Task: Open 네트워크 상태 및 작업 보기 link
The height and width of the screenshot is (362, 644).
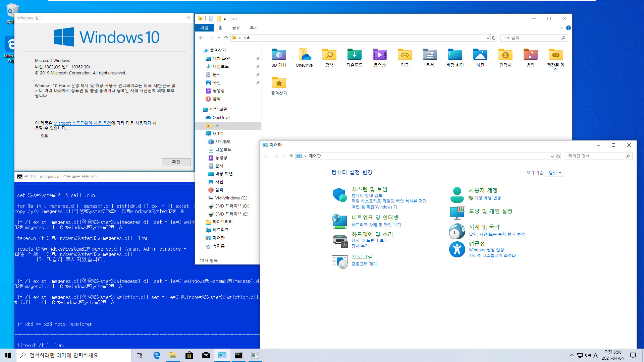Action: pos(376,225)
